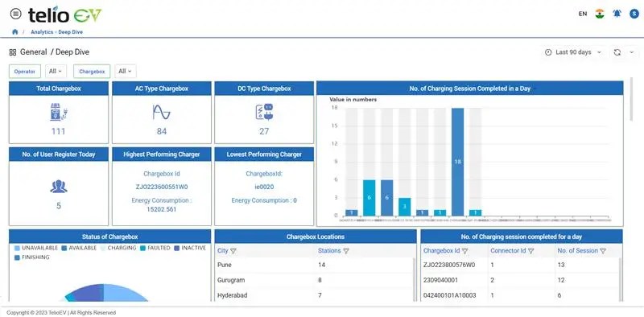The height and width of the screenshot is (317, 644).
Task: Open Status of Chargebox panel header
Action: [x=109, y=237]
